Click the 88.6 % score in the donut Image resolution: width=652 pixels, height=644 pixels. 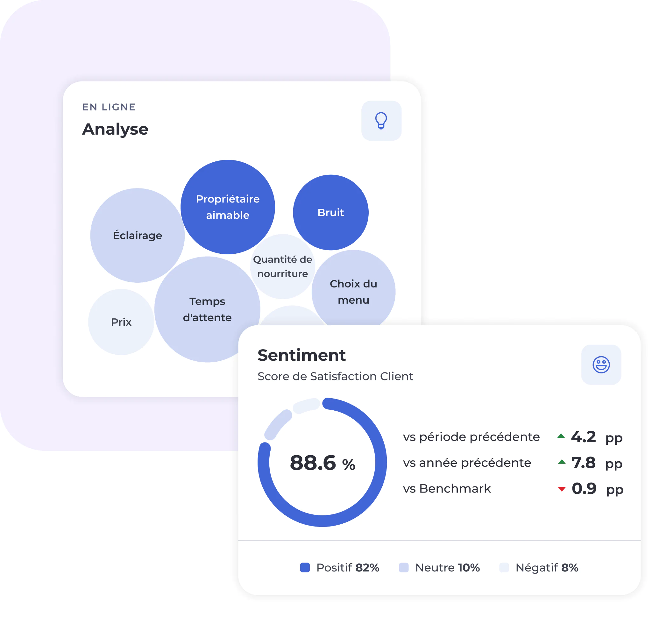(x=322, y=463)
